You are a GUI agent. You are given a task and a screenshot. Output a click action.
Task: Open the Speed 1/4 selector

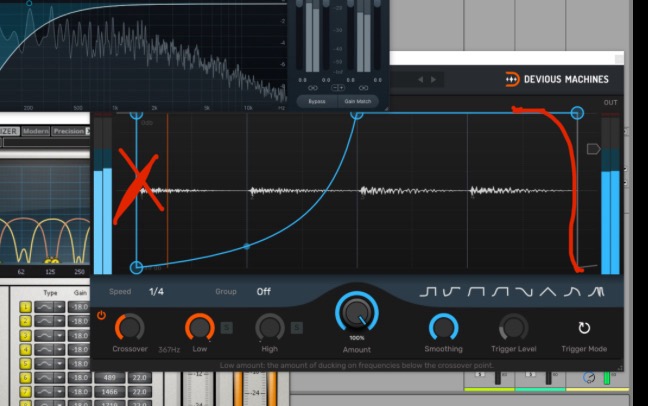156,291
